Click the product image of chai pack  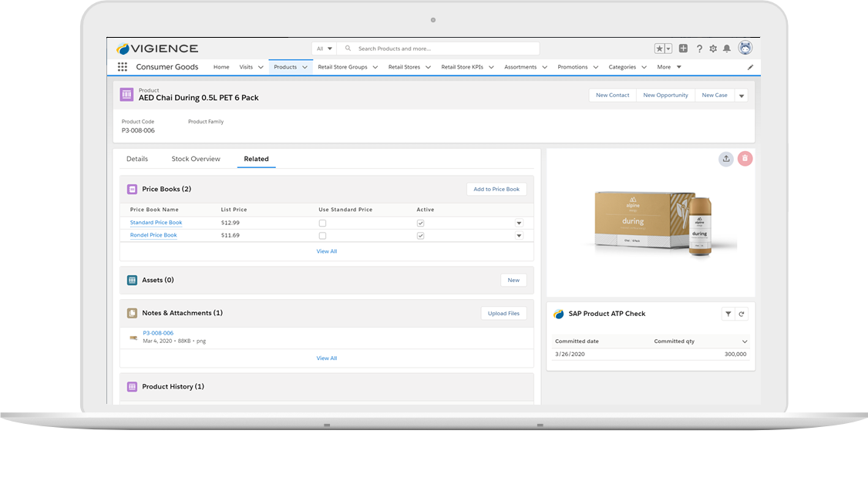(x=654, y=224)
